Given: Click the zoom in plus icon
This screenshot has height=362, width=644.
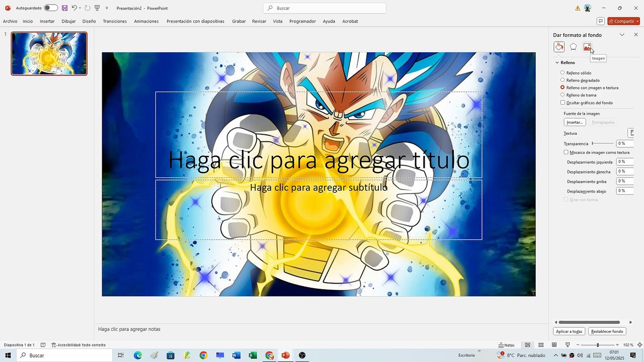Looking at the screenshot, I should pyautogui.click(x=618, y=345).
